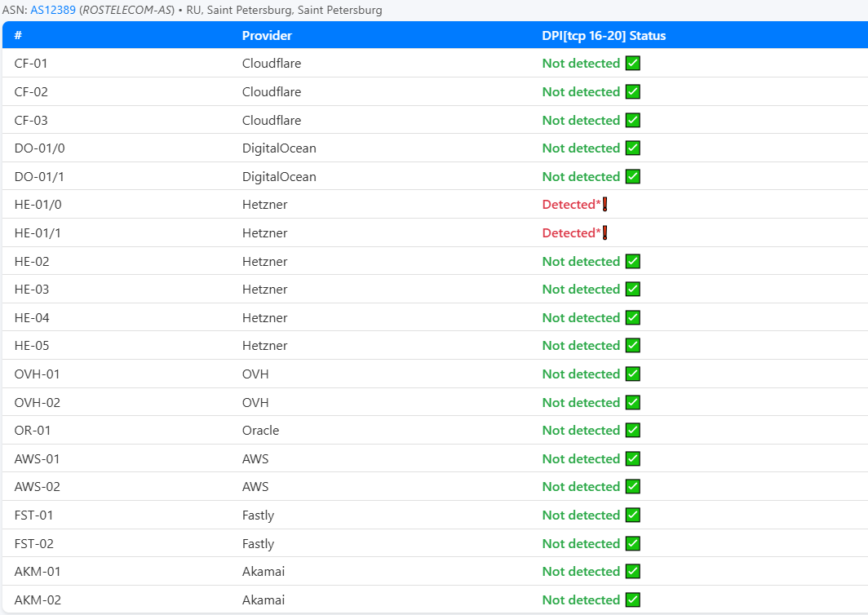The height and width of the screenshot is (615, 868).
Task: Select the HE-02 identifier cell
Action: coord(32,261)
